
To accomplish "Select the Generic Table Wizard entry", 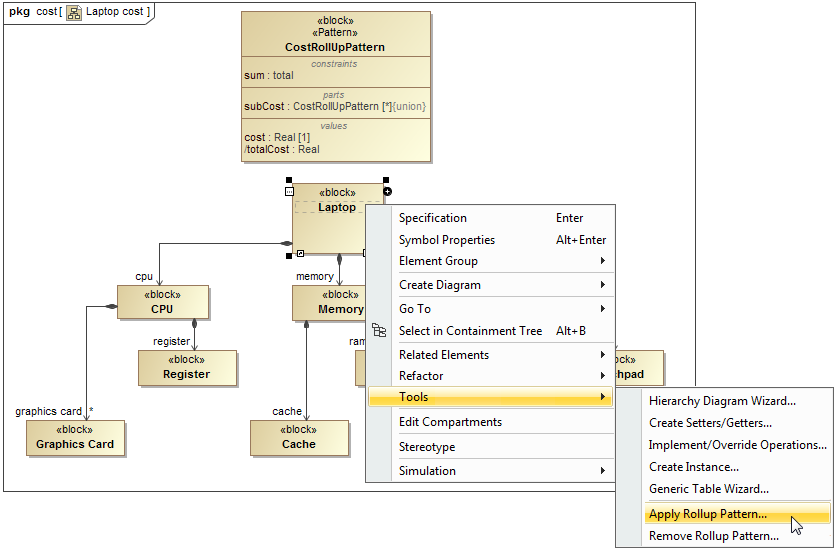I will [709, 489].
